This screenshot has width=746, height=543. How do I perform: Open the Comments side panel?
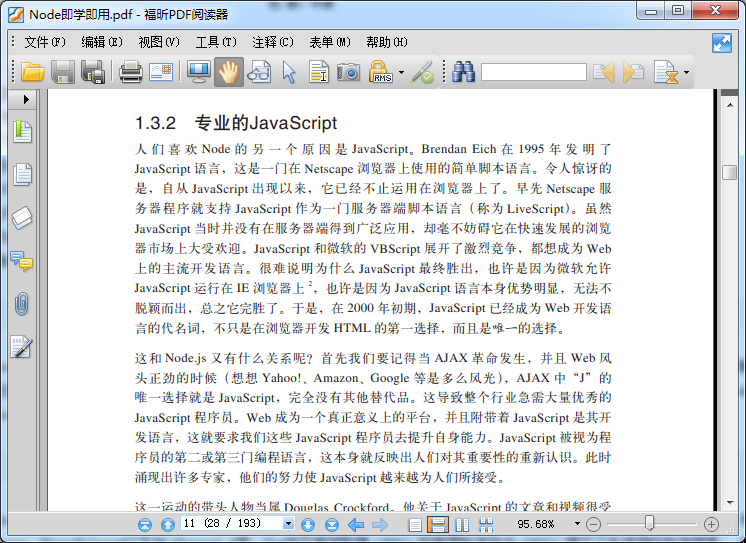tap(22, 261)
